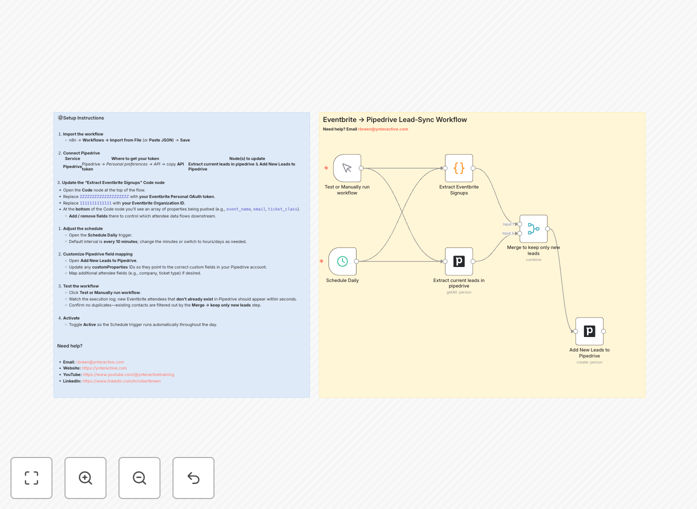Click the Extract Eventbrite Signups node's output connector

(473, 168)
